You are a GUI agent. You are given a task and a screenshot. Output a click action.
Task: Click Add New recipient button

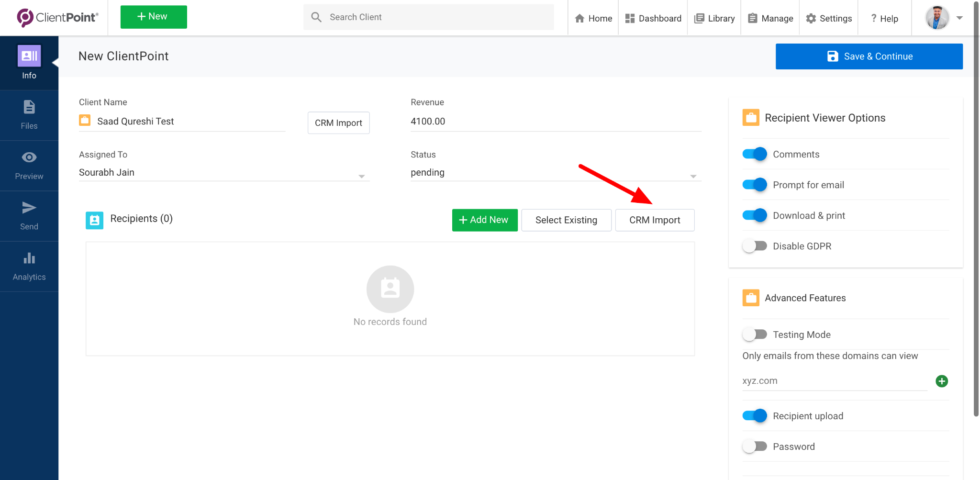click(x=485, y=220)
